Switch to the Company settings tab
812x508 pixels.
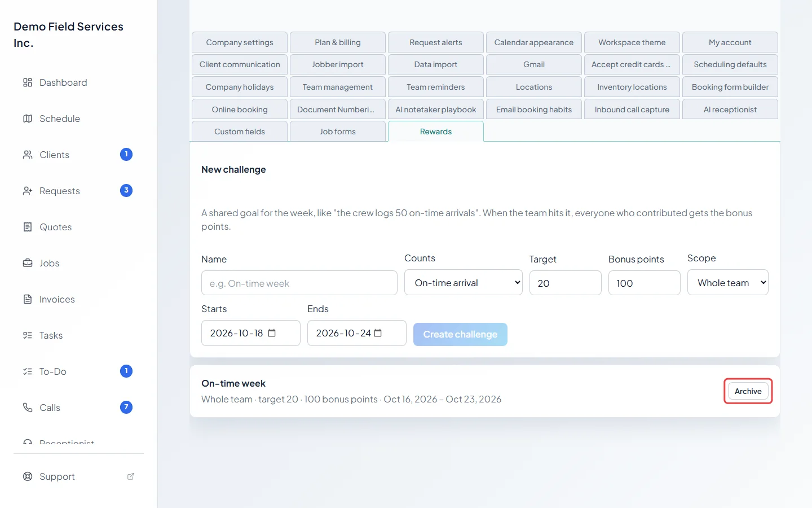(240, 42)
